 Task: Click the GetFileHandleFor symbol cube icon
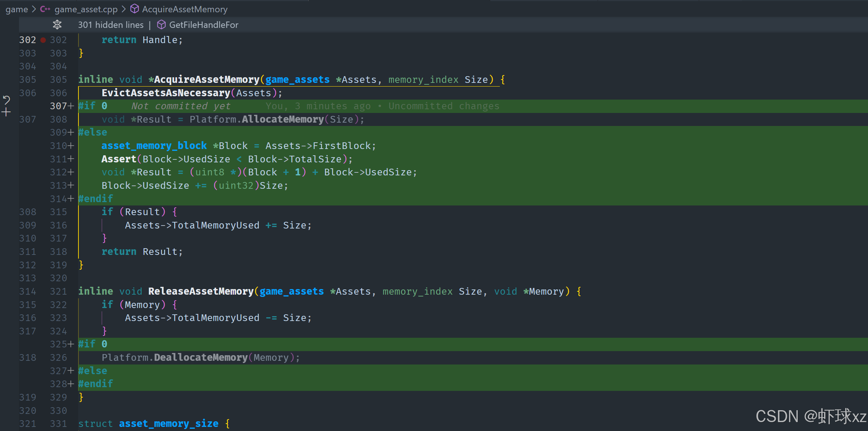tap(161, 25)
